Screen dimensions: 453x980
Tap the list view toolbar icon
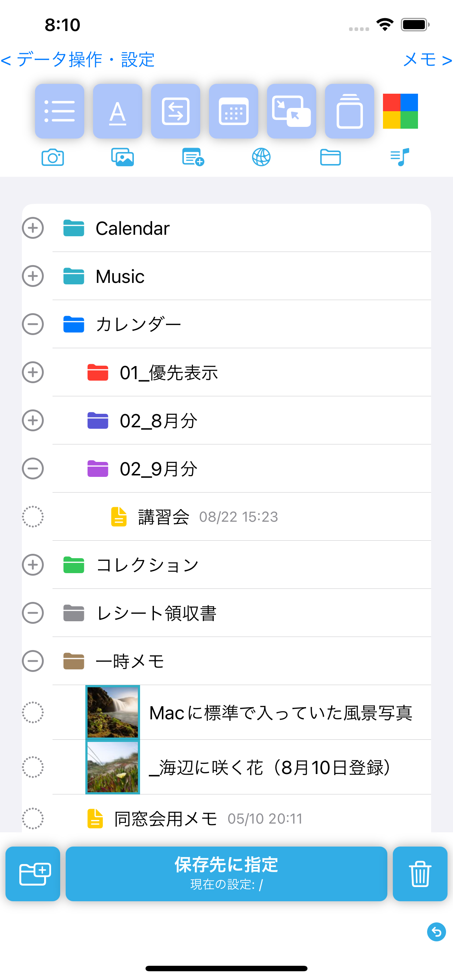(60, 111)
